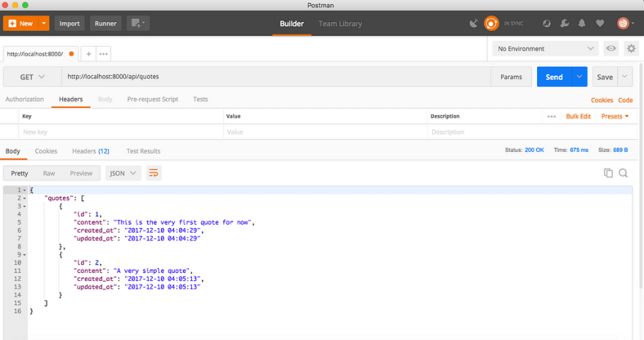The image size is (644, 340).
Task: Collapse the first quote object on line 3
Action: 25,206
